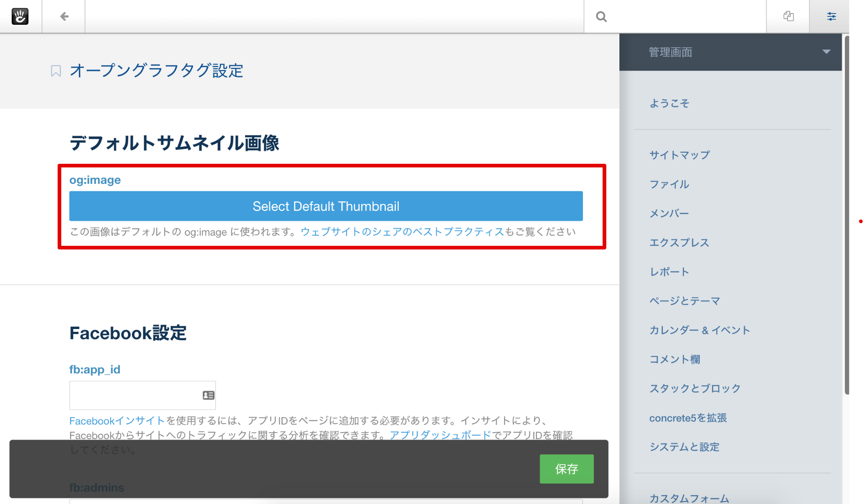Open the ウェブサイトのシェアのベストプラクティス link
Image resolution: width=864 pixels, height=504 pixels.
point(402,232)
